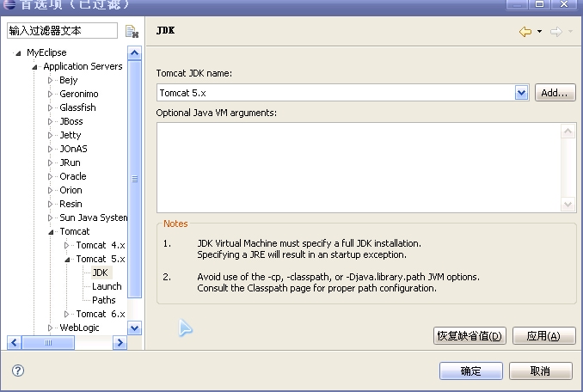Select Launch under Tomcat 5.x
Screen dimensions: 583x392
pyautogui.click(x=107, y=286)
